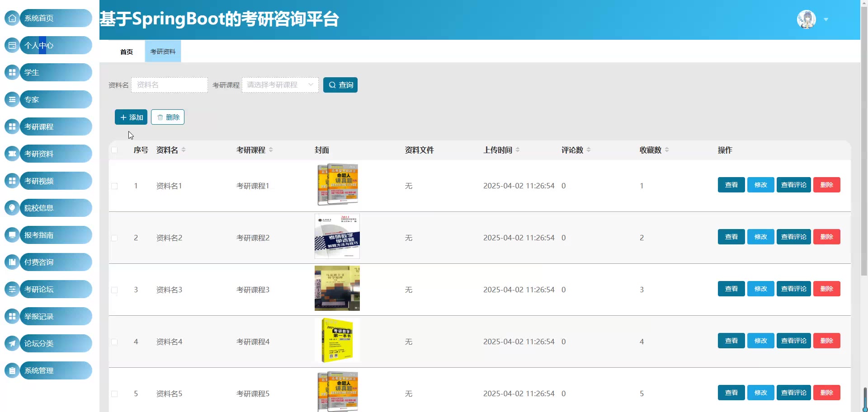Click the 资料名 search input field

click(170, 85)
